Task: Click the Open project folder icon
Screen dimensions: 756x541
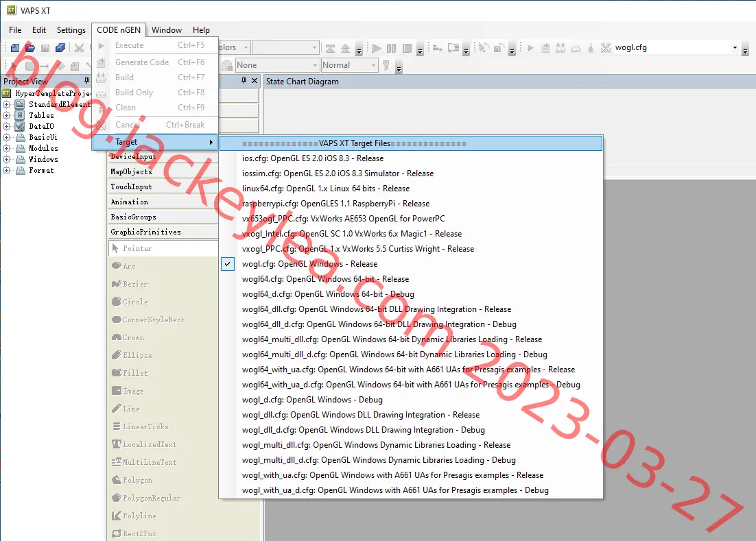Action: [30, 48]
